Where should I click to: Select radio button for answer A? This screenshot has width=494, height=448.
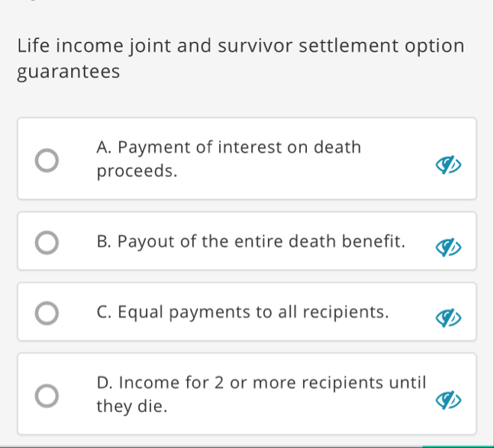pos(47,160)
